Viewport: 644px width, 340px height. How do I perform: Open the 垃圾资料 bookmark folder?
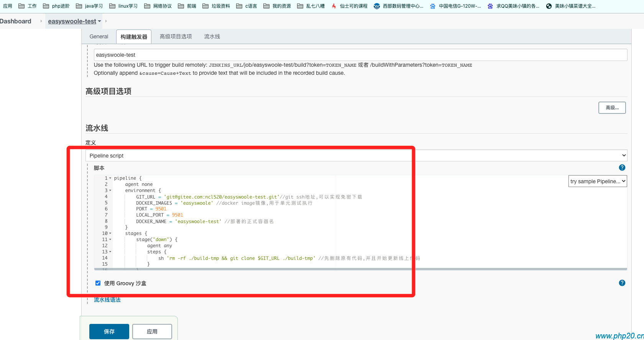[x=216, y=6]
